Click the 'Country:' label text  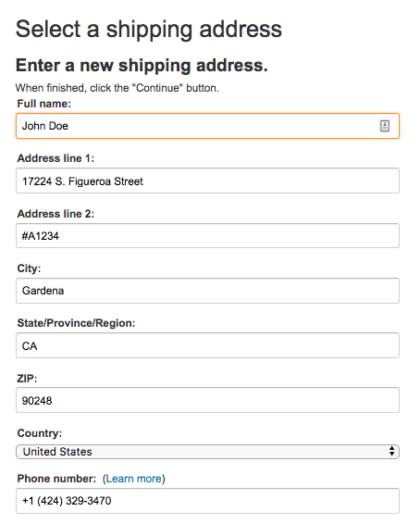(x=40, y=433)
